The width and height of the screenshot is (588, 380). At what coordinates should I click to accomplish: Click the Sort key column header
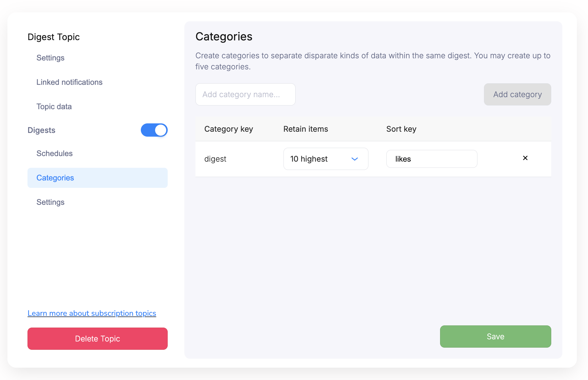pyautogui.click(x=401, y=129)
